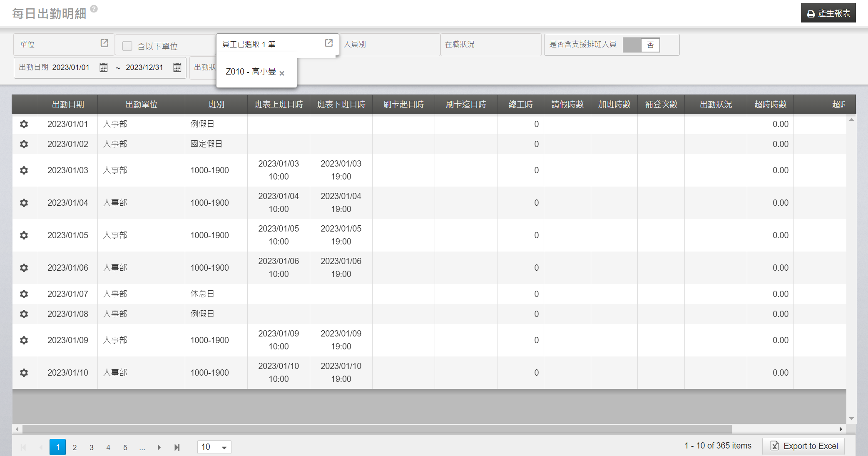Open settings gear for 2023/01/01 row
Screen dimensions: 868x456
point(24,124)
